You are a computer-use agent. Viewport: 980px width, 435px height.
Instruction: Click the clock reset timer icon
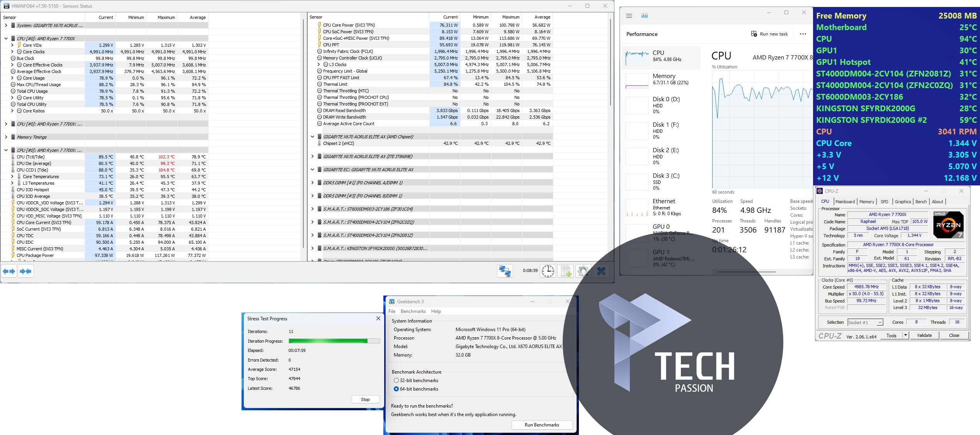pyautogui.click(x=548, y=271)
